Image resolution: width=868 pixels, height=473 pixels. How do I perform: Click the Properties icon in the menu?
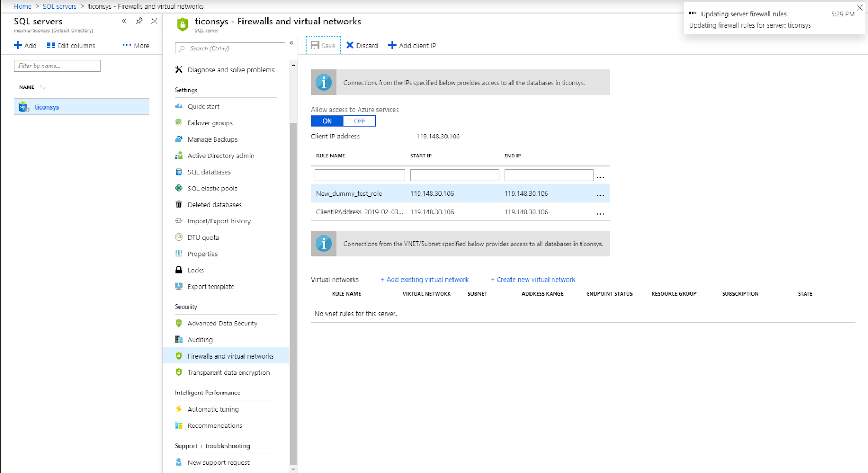(x=178, y=253)
